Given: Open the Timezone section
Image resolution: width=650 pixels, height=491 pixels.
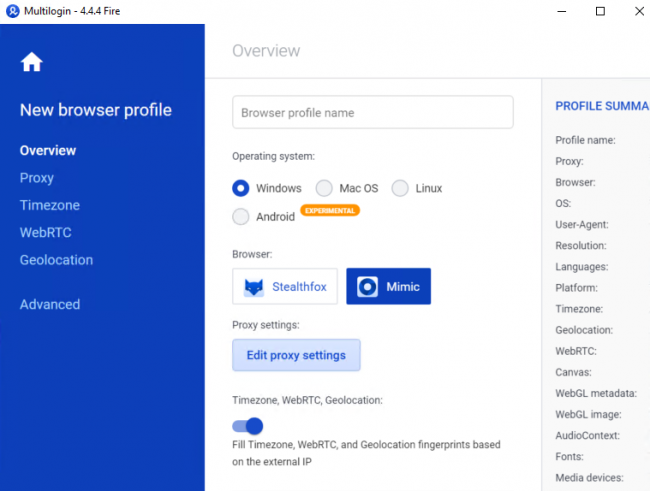Looking at the screenshot, I should [50, 205].
